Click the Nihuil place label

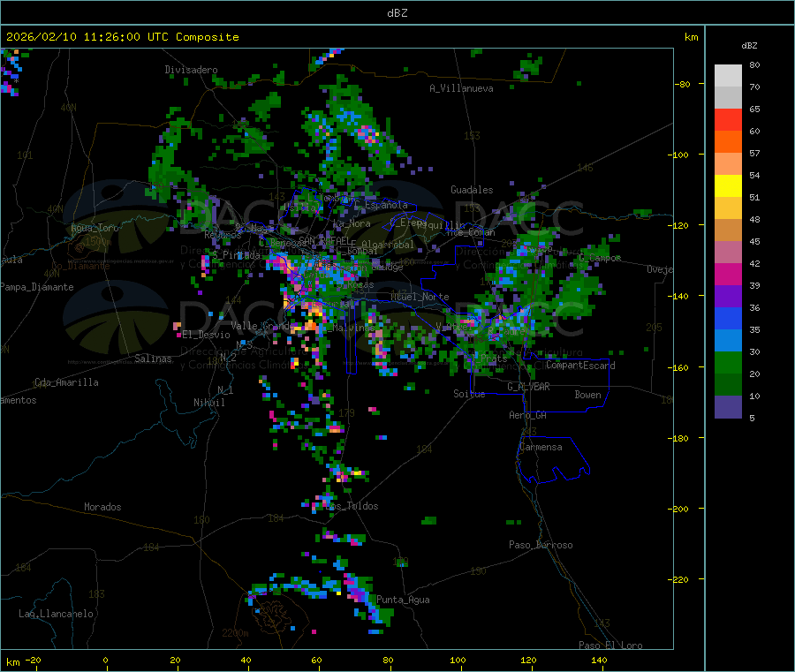[209, 403]
